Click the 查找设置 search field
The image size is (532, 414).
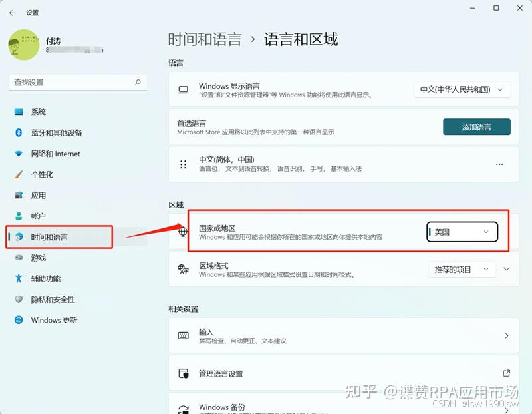[72, 82]
